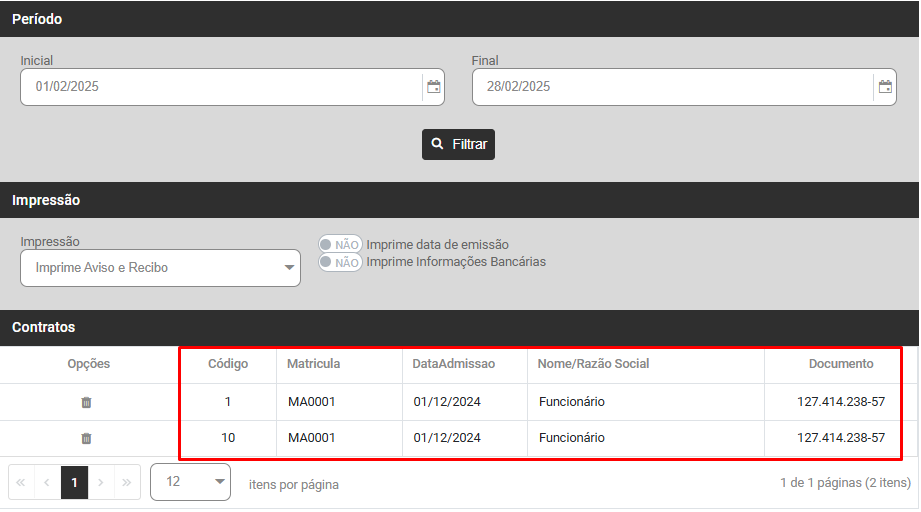Delete the contract row with Código 1
The height and width of the screenshot is (512, 921).
86,402
